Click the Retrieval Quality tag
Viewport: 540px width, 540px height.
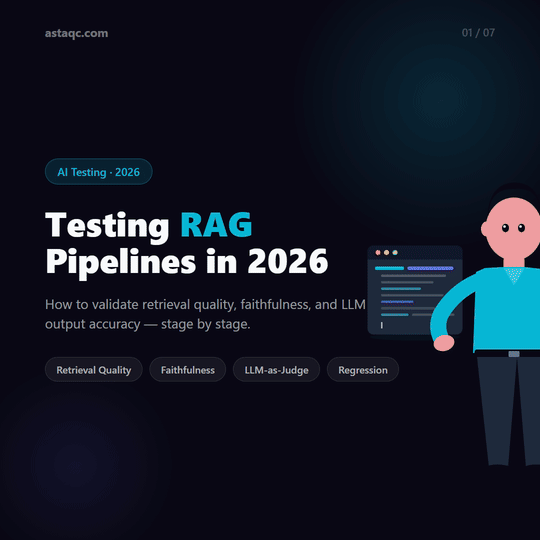pos(94,370)
